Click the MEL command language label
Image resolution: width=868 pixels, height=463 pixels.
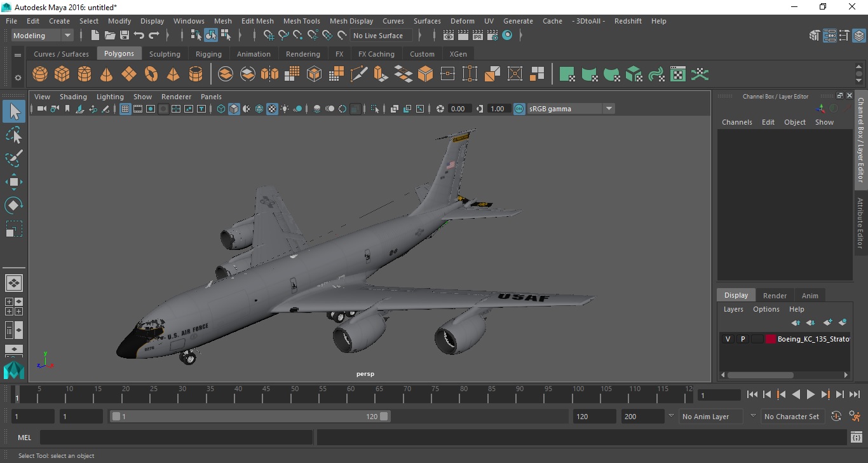[x=24, y=438]
